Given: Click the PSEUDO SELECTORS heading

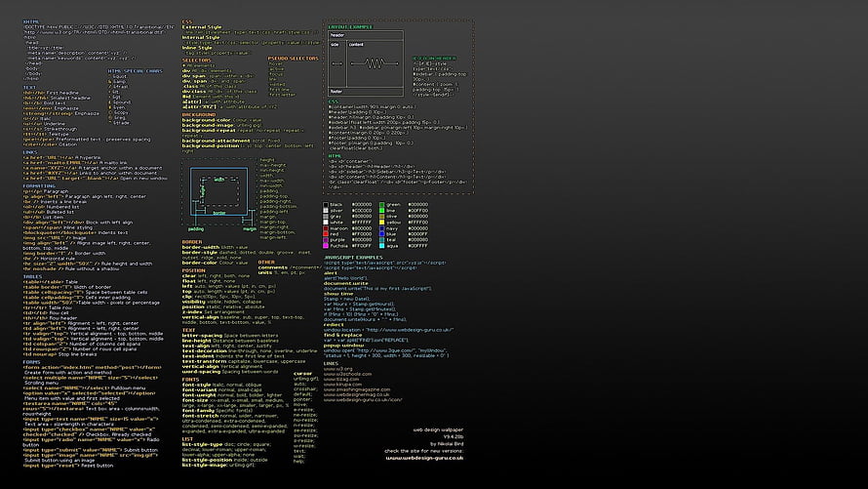Looking at the screenshot, I should (x=294, y=59).
